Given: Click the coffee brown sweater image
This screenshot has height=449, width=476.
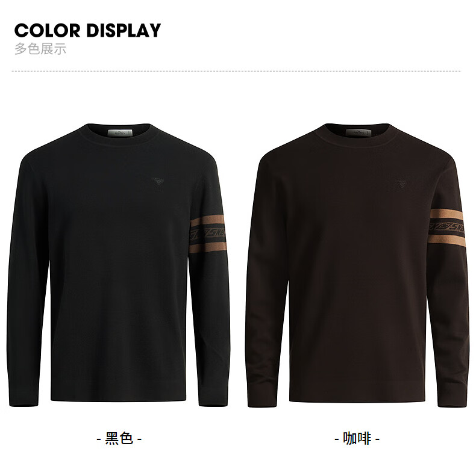Looking at the screenshot, I should click(357, 265).
